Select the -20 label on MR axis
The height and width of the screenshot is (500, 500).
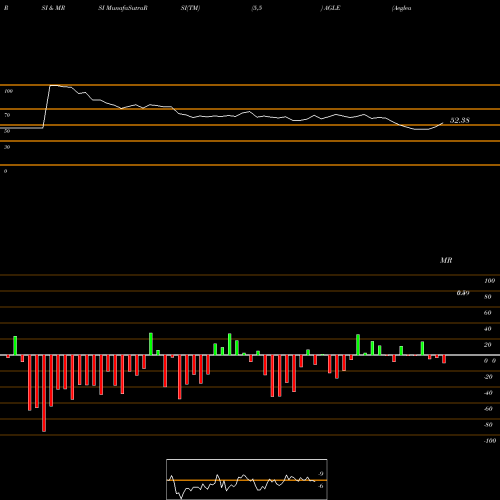click(x=488, y=377)
